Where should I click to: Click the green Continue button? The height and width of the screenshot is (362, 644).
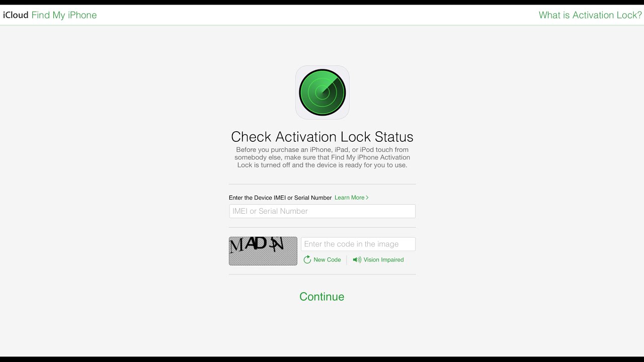[322, 297]
